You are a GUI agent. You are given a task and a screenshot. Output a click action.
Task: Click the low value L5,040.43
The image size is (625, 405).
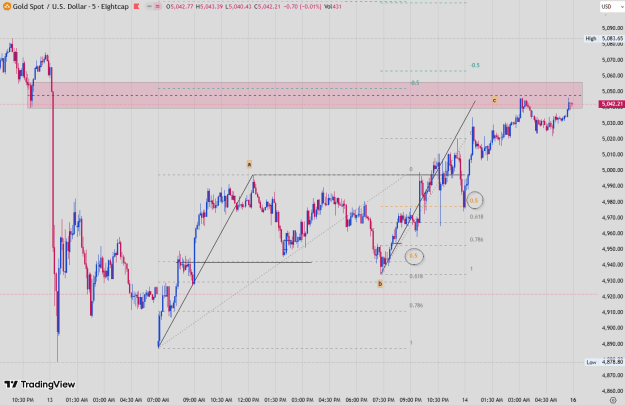click(x=238, y=6)
